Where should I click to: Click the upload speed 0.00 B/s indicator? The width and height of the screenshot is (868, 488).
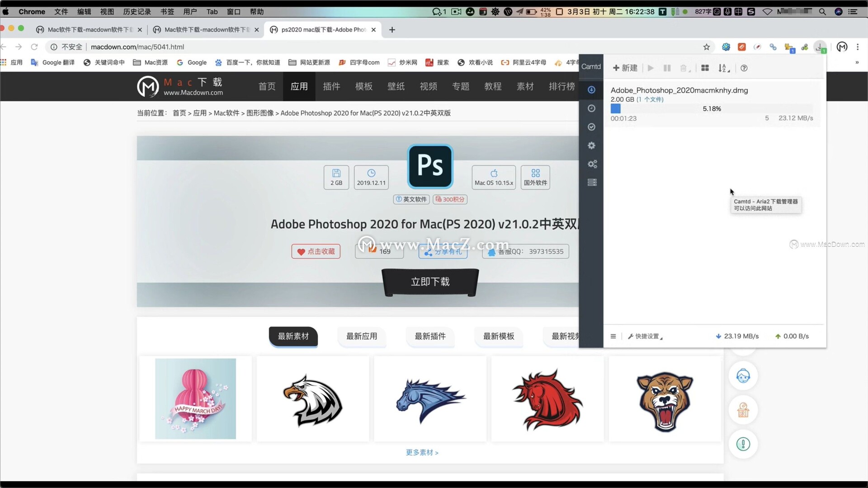(x=792, y=336)
